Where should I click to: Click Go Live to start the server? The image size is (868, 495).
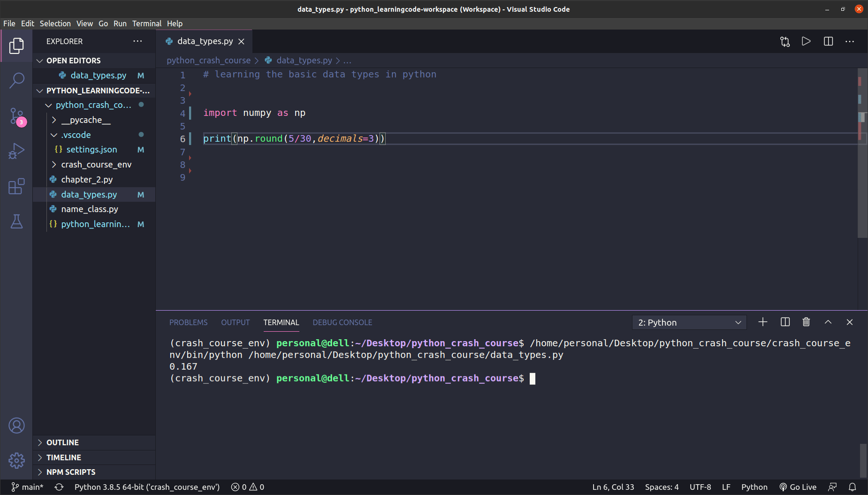coord(798,487)
